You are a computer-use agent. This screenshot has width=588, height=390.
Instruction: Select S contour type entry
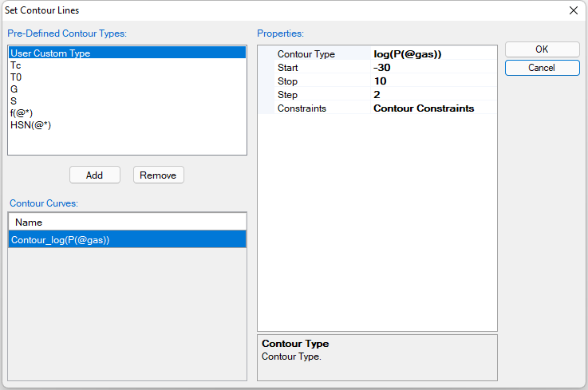[14, 101]
